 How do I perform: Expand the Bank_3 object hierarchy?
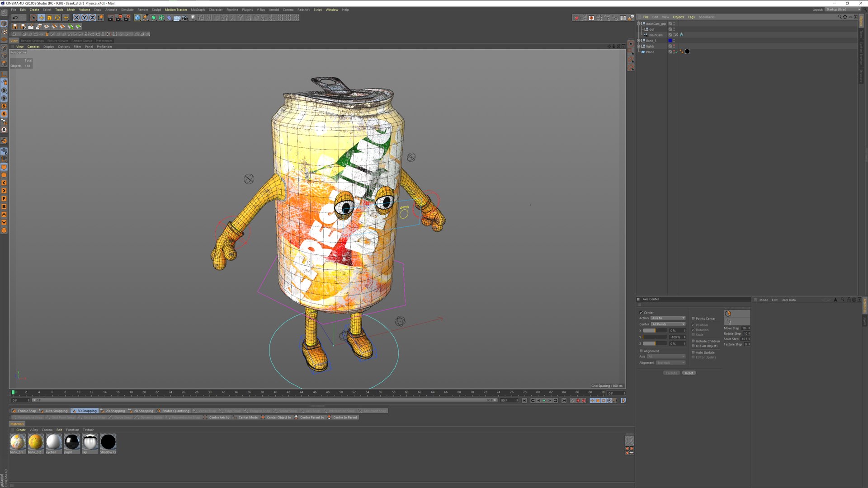[638, 41]
